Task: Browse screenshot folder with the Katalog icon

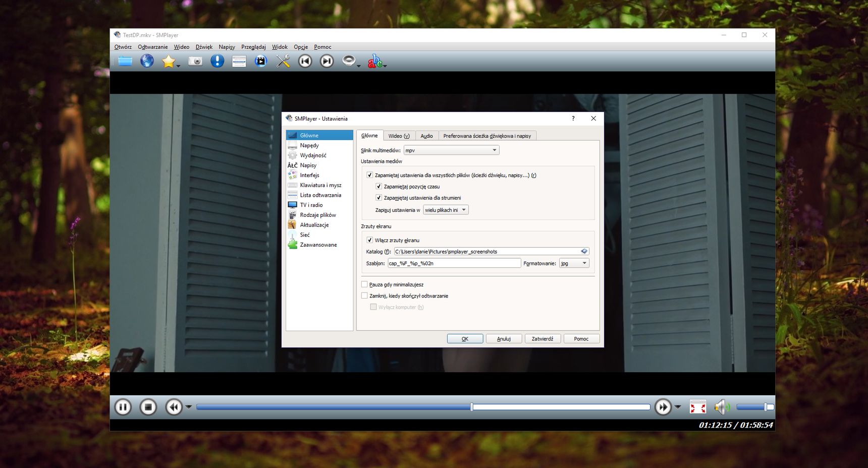Action: [584, 251]
